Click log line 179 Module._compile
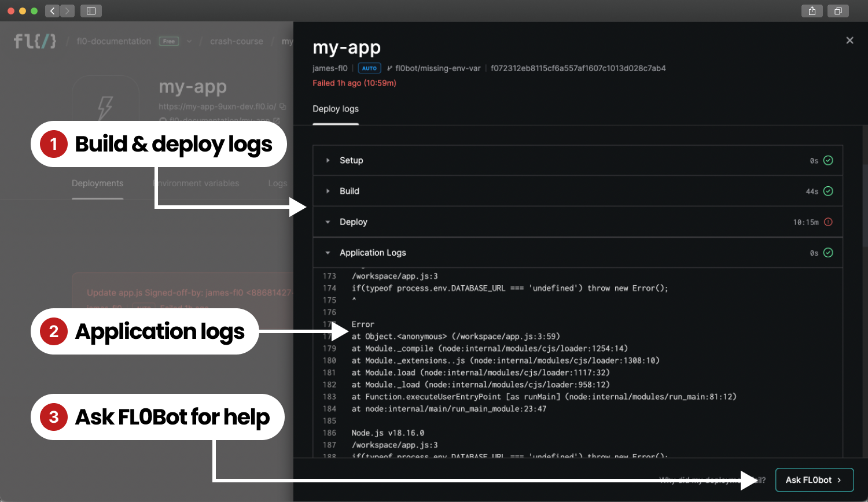Image resolution: width=868 pixels, height=502 pixels. [490, 348]
